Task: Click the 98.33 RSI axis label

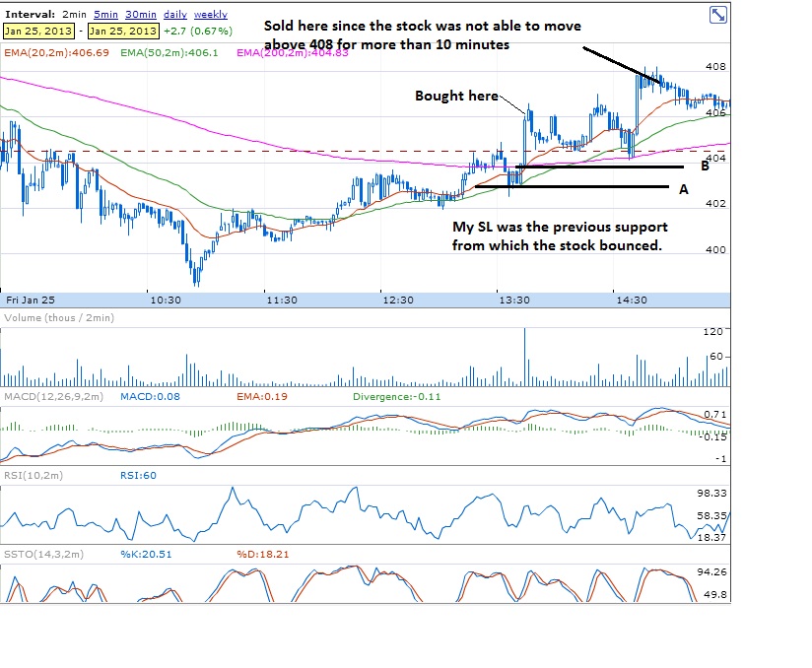Action: (x=712, y=493)
